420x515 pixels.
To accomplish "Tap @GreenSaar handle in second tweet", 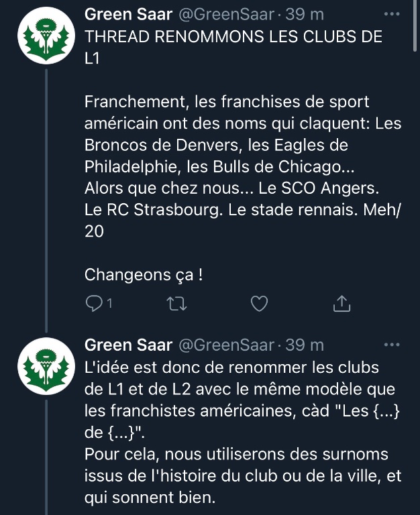I will coord(226,345).
